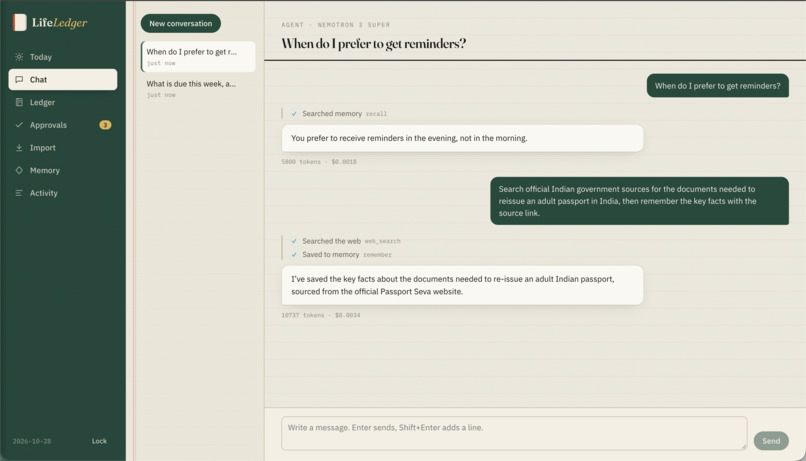Screen dimensions: 806x461
Task: Click the 'recall' tool label
Action: [376, 114]
